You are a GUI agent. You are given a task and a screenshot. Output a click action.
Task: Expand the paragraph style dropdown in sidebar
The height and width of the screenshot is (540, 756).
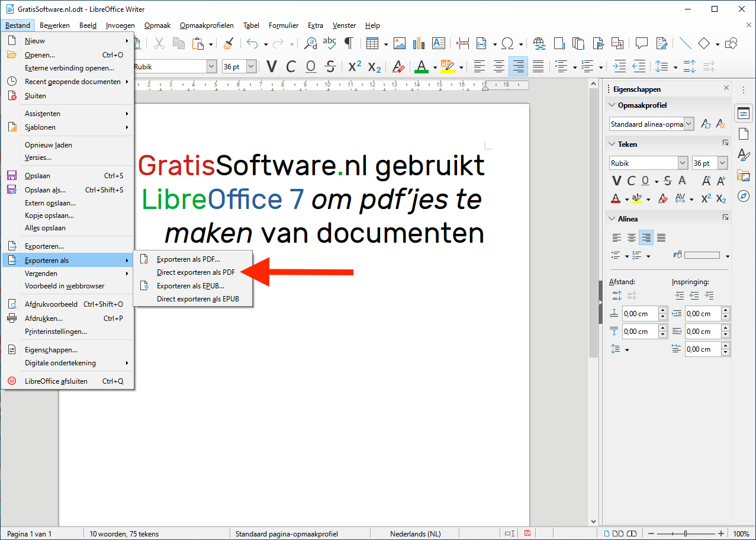pos(689,124)
